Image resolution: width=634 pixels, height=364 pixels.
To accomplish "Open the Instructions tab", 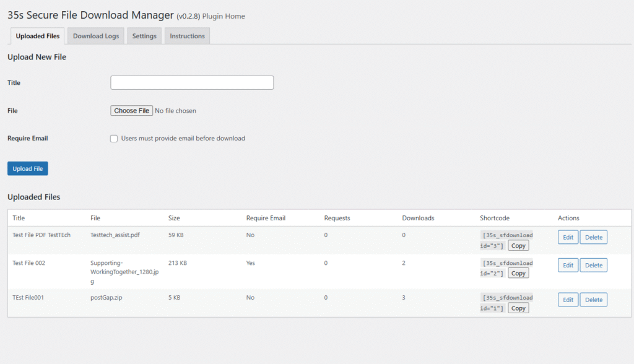I will click(x=187, y=36).
